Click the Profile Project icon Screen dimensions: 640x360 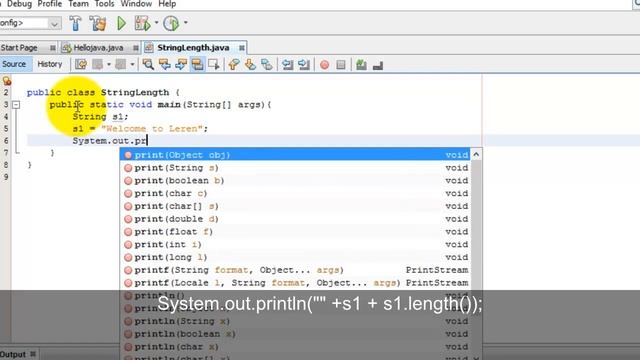(x=171, y=23)
